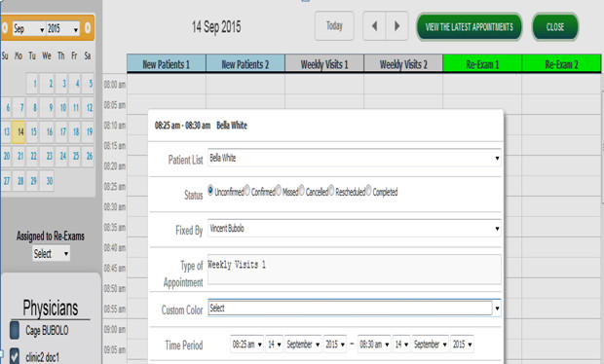Viewport: 604px width, 364px height.
Task: Toggle the Cage BUBOLO physician checkbox
Action: click(15, 330)
